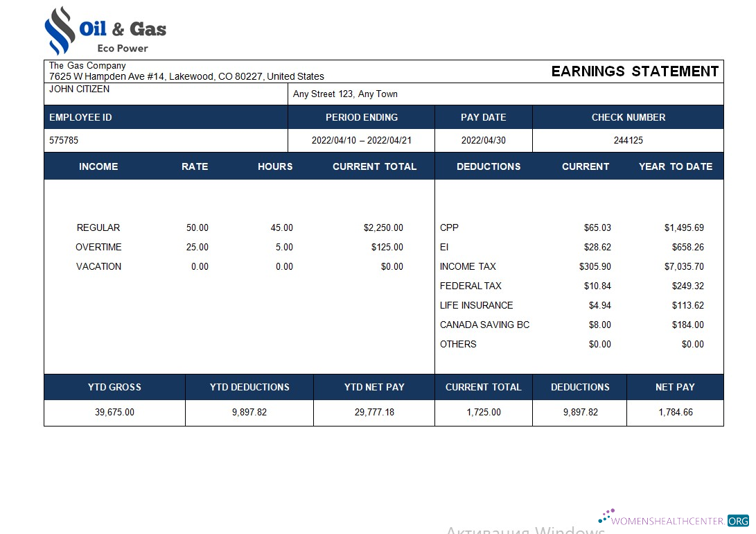Click the Any Street 123 address field
The width and height of the screenshot is (756, 534).
345,94
